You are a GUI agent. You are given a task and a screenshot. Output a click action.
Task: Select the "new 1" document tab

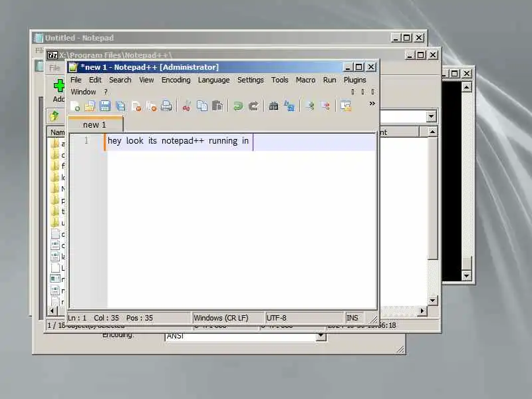[x=95, y=124]
